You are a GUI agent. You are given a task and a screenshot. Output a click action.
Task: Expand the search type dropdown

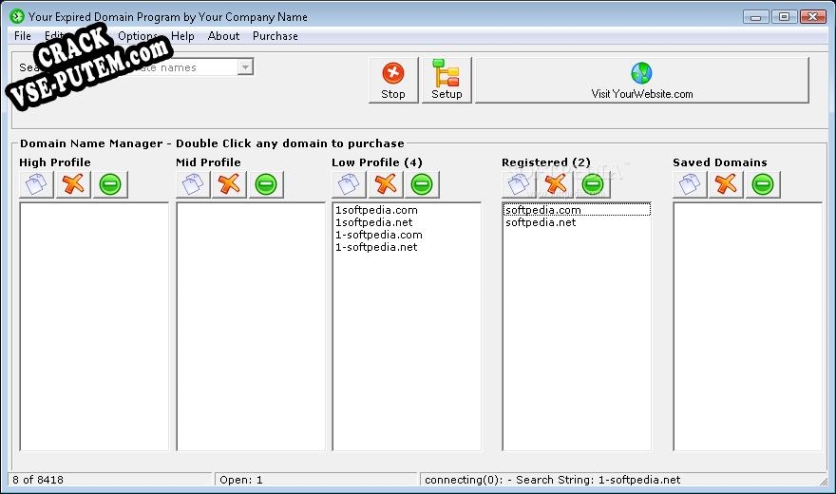tap(245, 67)
